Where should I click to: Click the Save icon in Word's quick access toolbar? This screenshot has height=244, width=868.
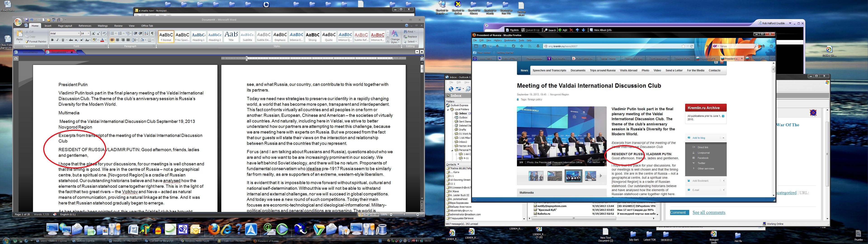(x=27, y=20)
